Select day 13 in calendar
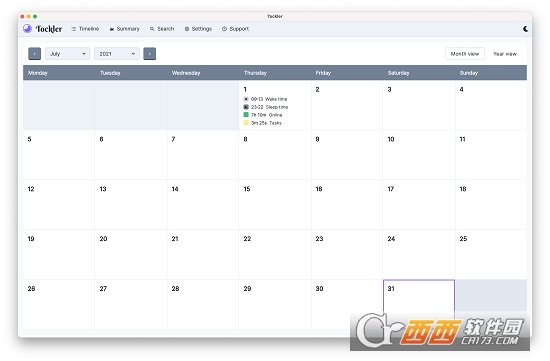Viewport: 550px width, 361px height. (x=131, y=205)
